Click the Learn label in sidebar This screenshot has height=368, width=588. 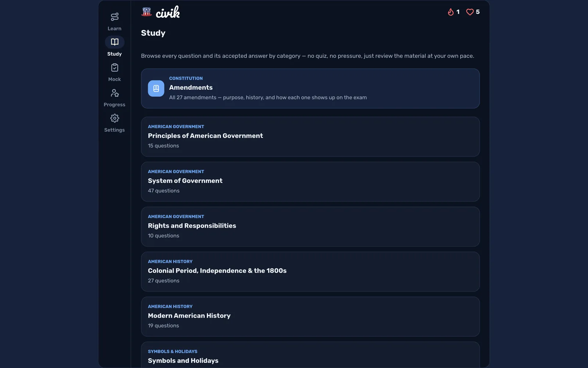pos(114,28)
